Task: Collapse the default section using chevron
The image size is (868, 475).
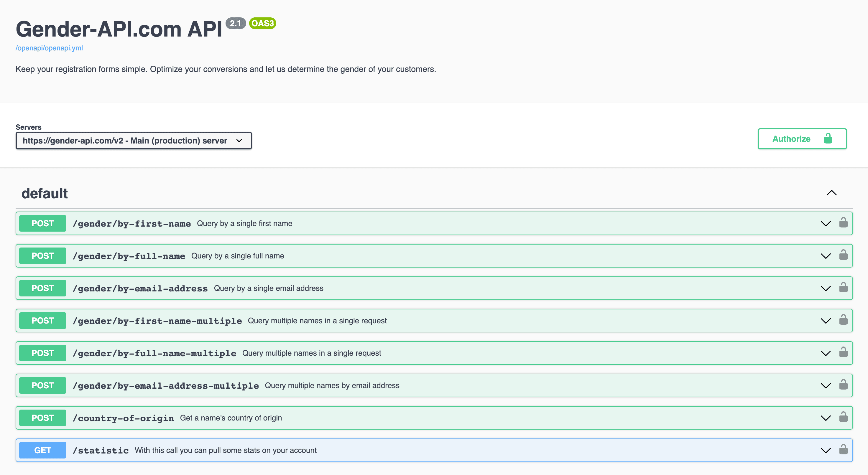Action: [x=832, y=193]
